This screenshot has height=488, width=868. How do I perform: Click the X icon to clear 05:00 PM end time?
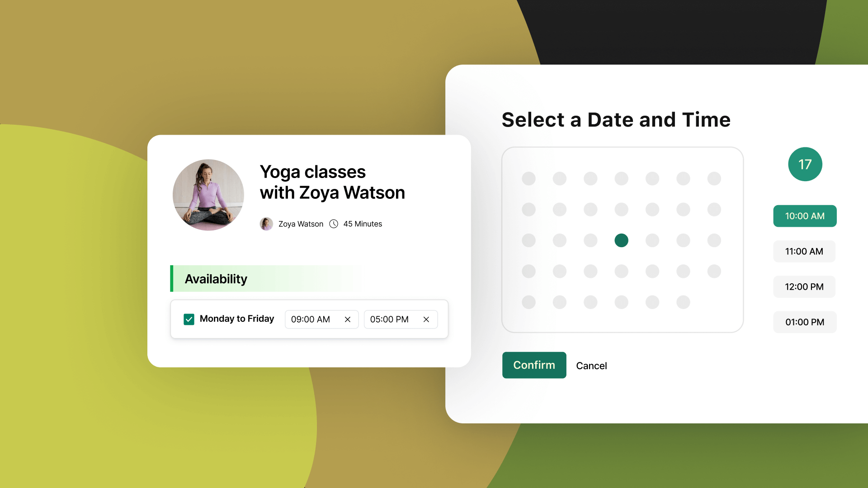(x=426, y=319)
